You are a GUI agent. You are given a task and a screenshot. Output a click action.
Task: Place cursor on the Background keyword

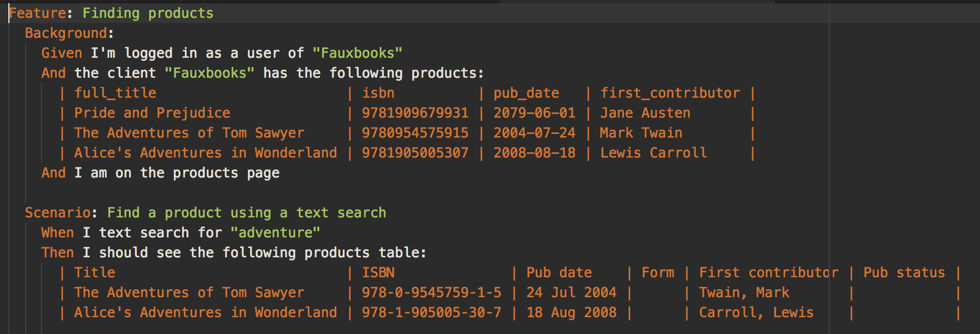point(66,33)
